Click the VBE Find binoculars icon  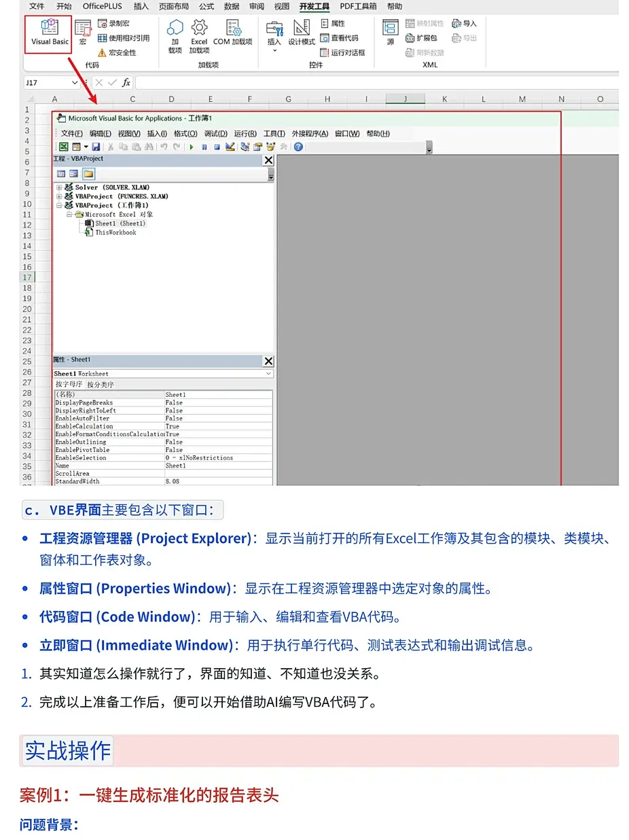click(x=149, y=147)
